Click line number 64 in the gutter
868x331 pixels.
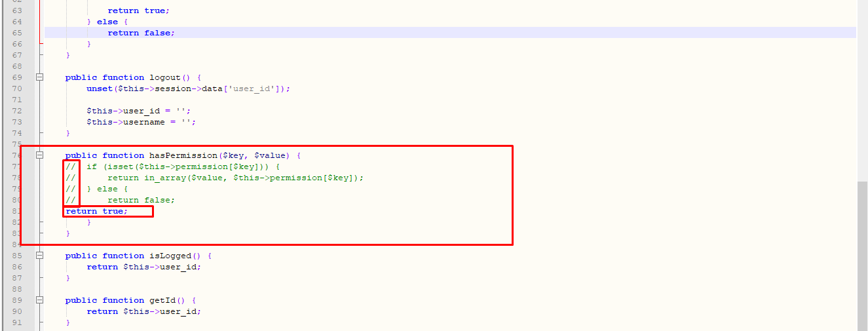click(x=17, y=22)
